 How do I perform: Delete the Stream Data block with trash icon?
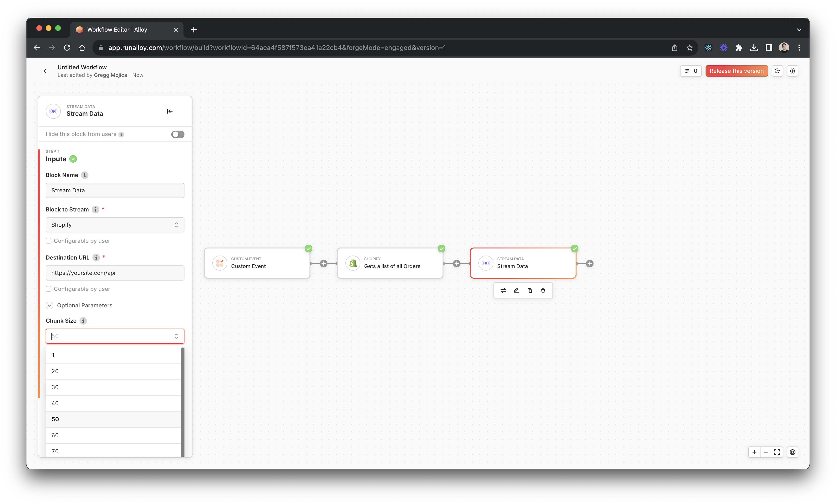point(543,290)
